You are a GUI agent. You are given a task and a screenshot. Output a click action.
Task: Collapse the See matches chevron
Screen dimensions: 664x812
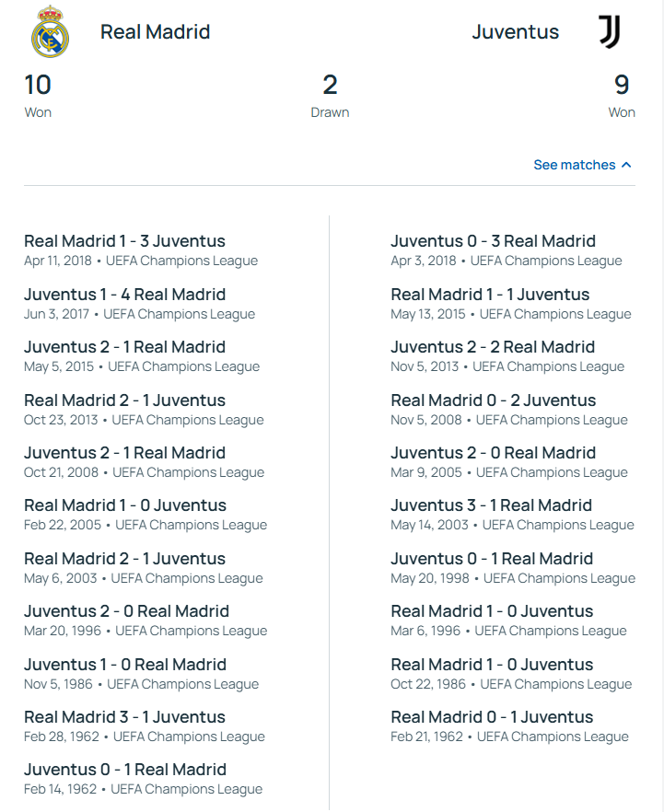tap(626, 165)
